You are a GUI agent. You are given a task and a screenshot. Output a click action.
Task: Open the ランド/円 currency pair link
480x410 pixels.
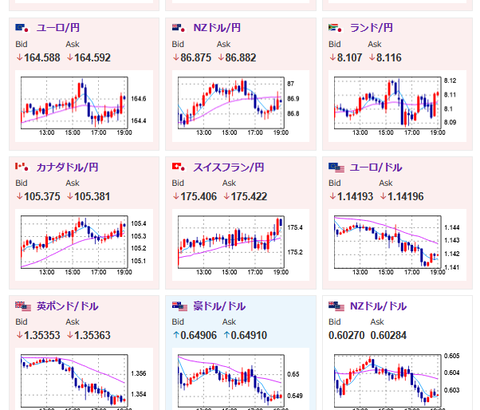tap(371, 28)
